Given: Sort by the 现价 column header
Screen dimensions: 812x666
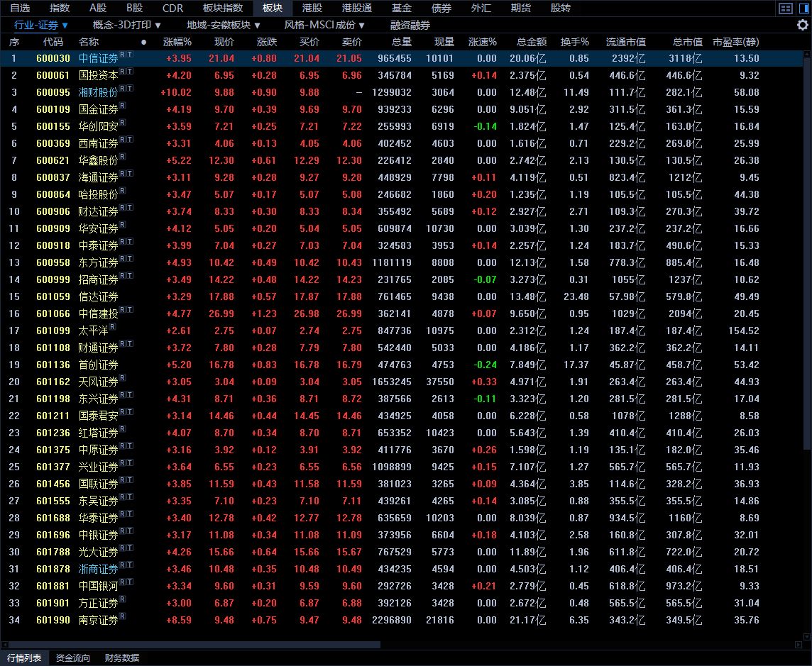Looking at the screenshot, I should [x=224, y=42].
